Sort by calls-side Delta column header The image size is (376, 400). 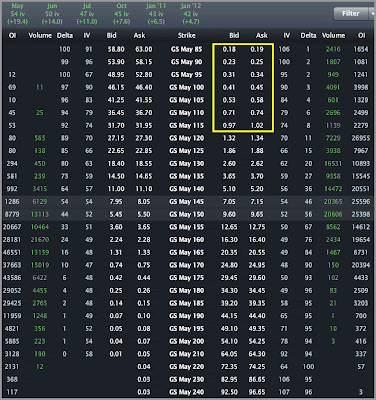coord(65,35)
